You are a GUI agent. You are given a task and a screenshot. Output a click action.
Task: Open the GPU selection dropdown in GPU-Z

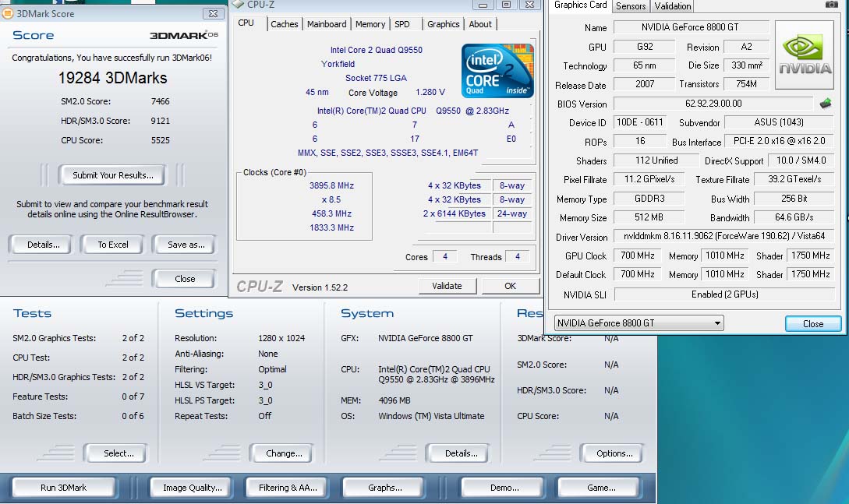pos(639,323)
